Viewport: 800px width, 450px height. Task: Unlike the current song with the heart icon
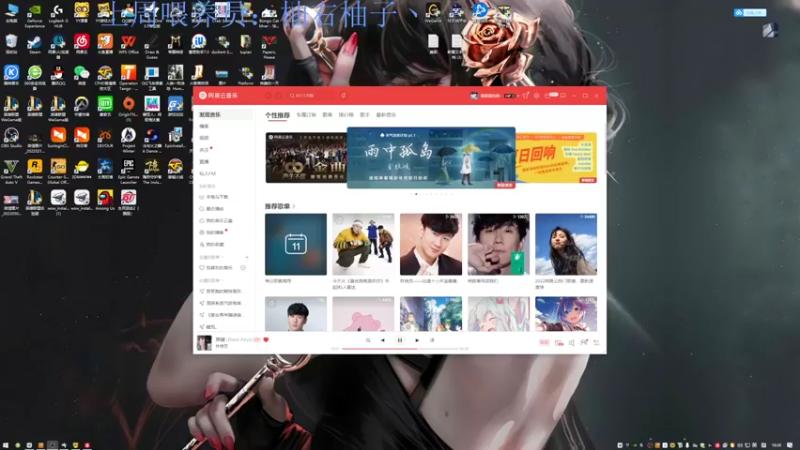tap(266, 339)
